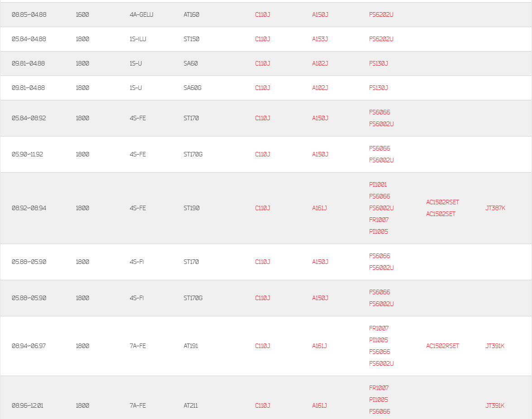Select A102J link in SA60G row
Screen dimensions: 532x419
[x=319, y=88]
